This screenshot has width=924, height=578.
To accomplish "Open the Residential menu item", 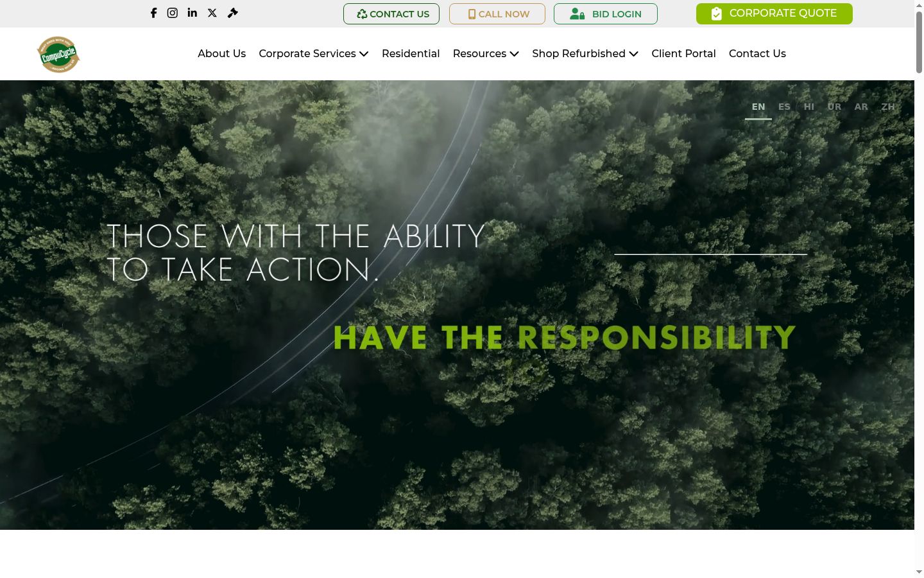I will tap(411, 53).
